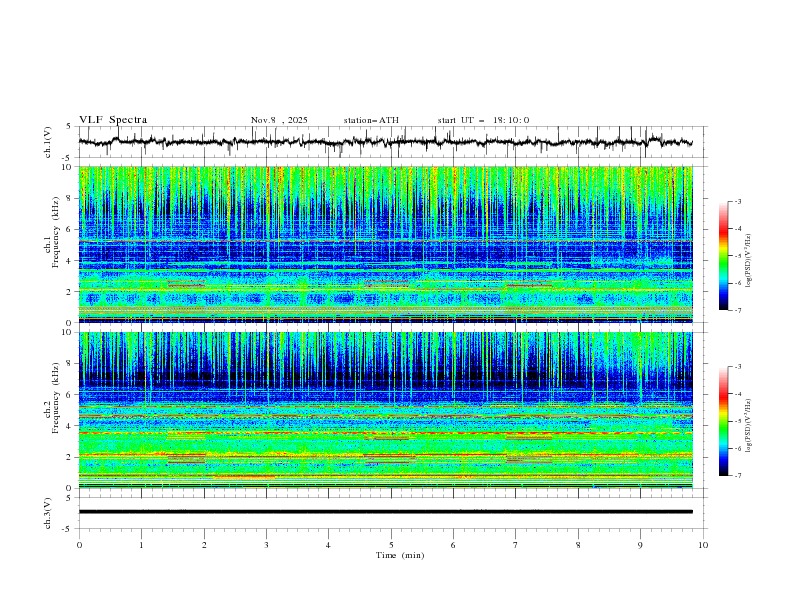Screen dimensions: 792x612
Task: Click the ch.1 spectrogram color bar
Action: pyautogui.click(x=724, y=256)
